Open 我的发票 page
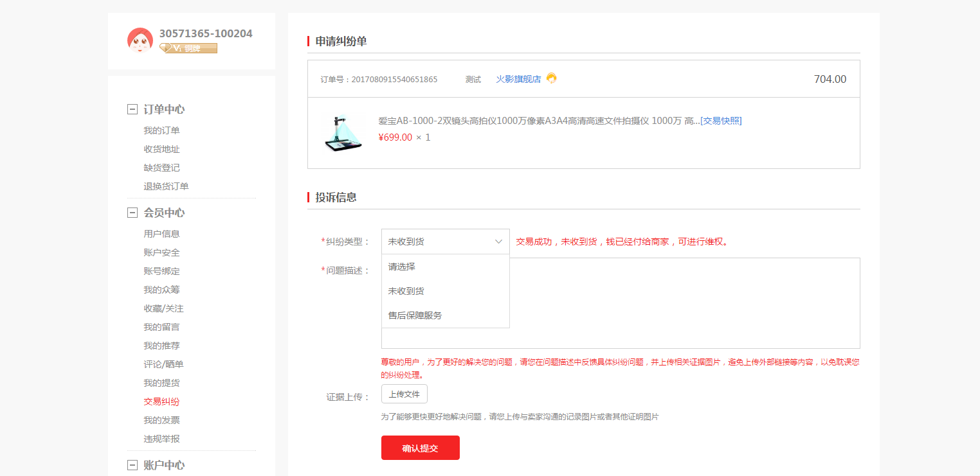Viewport: 980px width, 476px height. click(161, 420)
